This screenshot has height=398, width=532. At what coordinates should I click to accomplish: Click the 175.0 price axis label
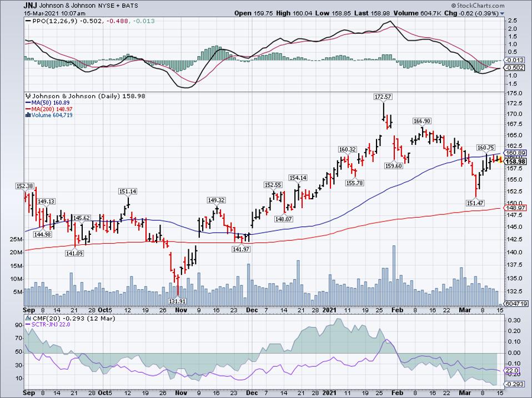pos(515,93)
